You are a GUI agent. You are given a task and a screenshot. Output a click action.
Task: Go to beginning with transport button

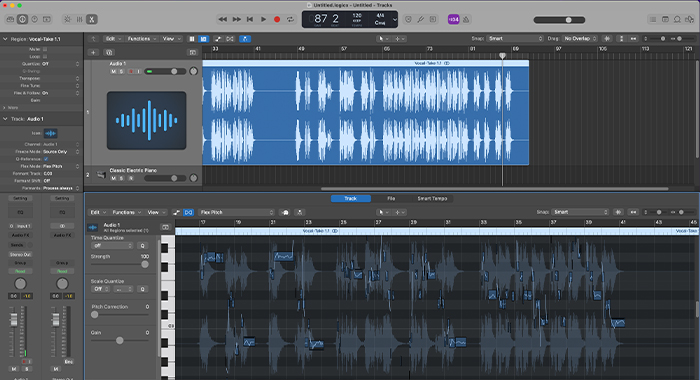point(250,19)
